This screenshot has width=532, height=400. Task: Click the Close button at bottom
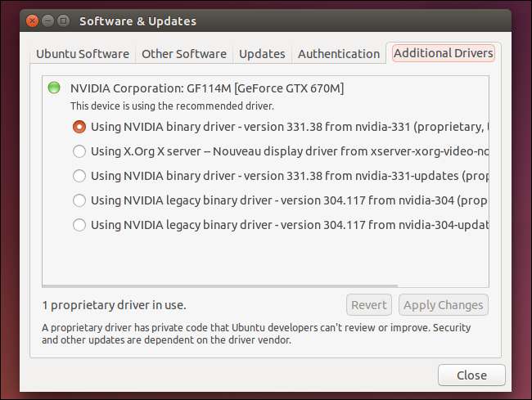click(x=471, y=375)
